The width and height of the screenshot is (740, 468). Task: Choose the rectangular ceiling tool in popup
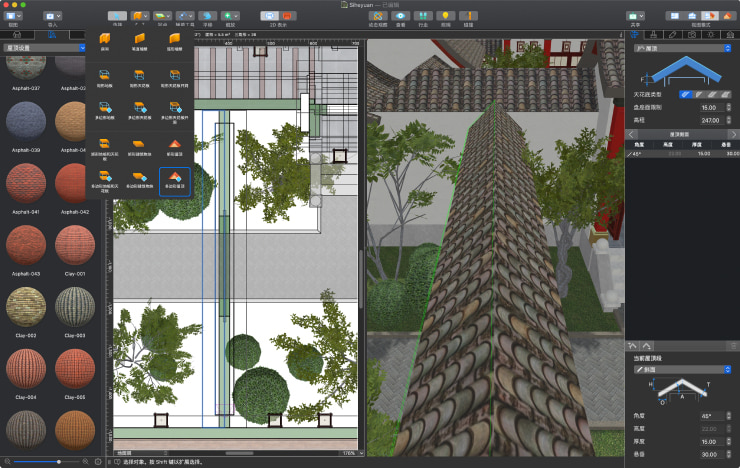click(140, 78)
